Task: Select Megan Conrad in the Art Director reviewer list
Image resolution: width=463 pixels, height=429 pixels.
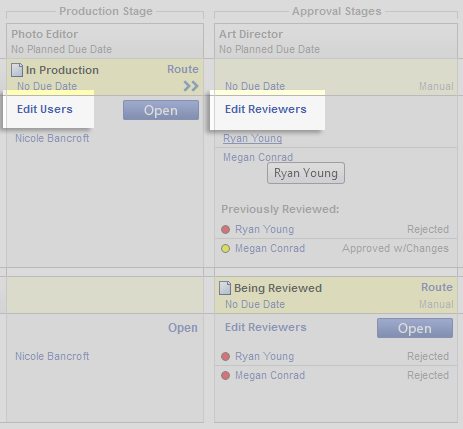Action: pos(258,157)
